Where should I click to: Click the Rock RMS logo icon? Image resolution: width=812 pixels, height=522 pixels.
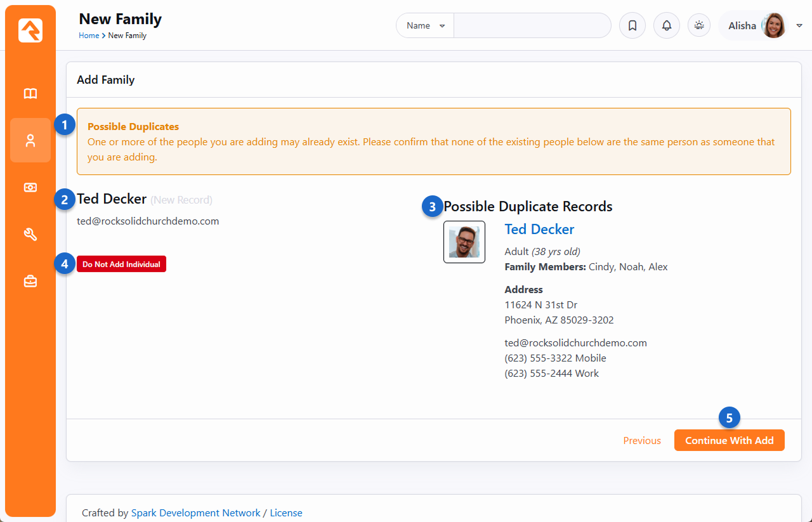[x=30, y=30]
